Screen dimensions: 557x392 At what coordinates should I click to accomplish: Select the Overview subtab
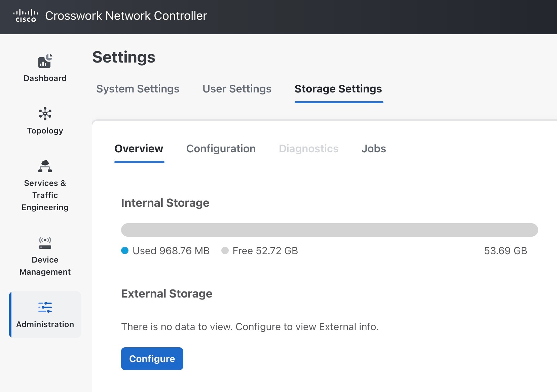139,149
